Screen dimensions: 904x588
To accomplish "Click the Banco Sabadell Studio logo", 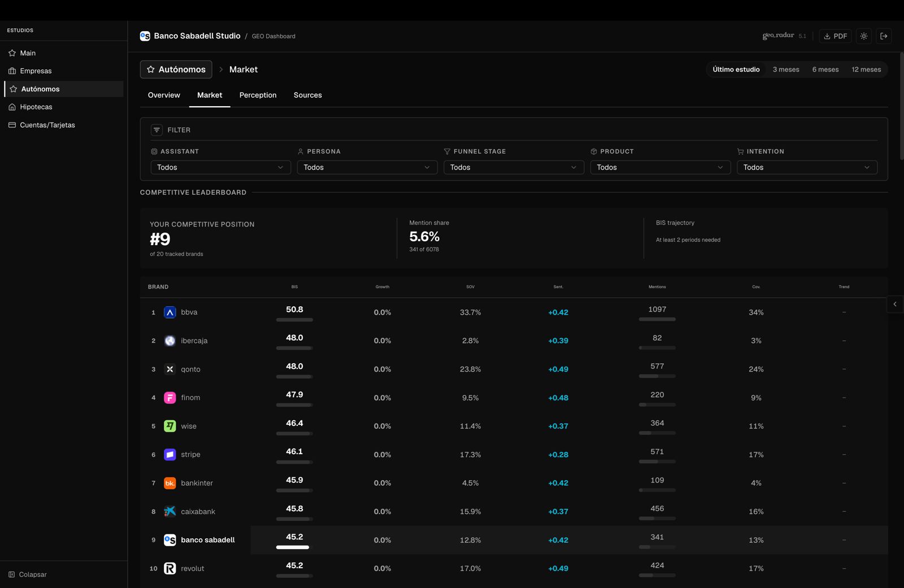I will [x=145, y=36].
